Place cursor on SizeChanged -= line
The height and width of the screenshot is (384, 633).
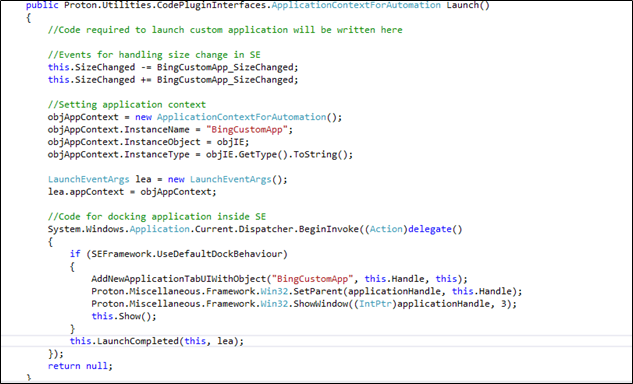[x=173, y=67]
